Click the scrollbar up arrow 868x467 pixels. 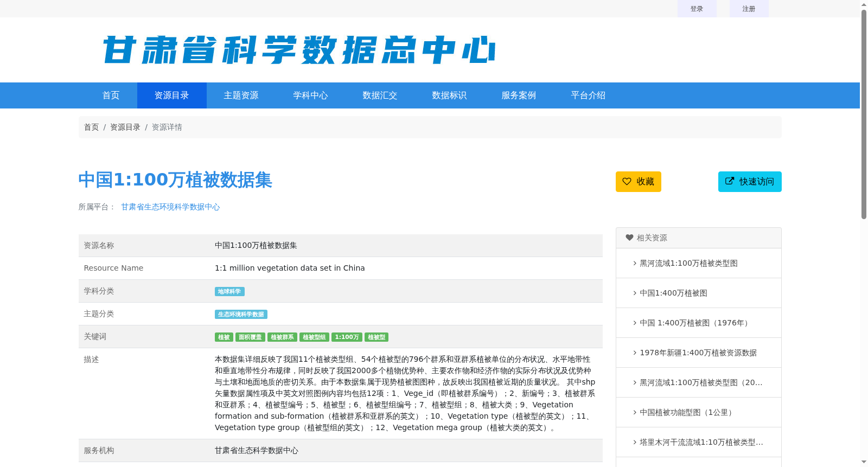864,4
